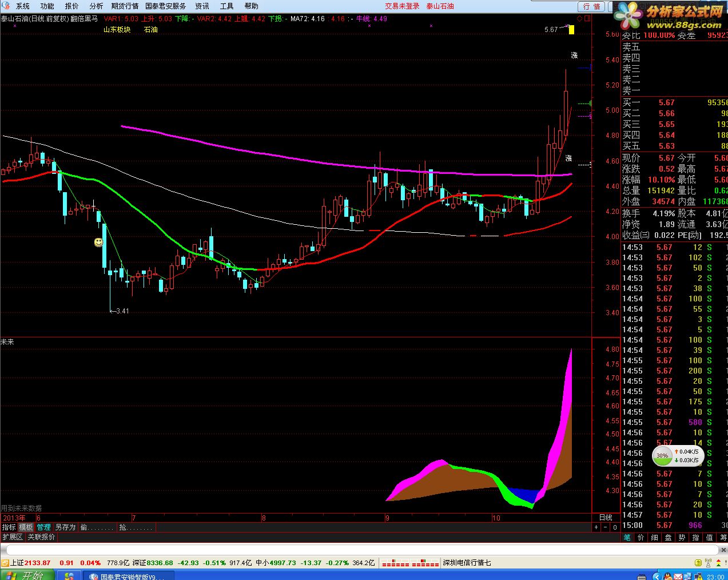
Task: Open the 工具 menu
Action: point(226,6)
